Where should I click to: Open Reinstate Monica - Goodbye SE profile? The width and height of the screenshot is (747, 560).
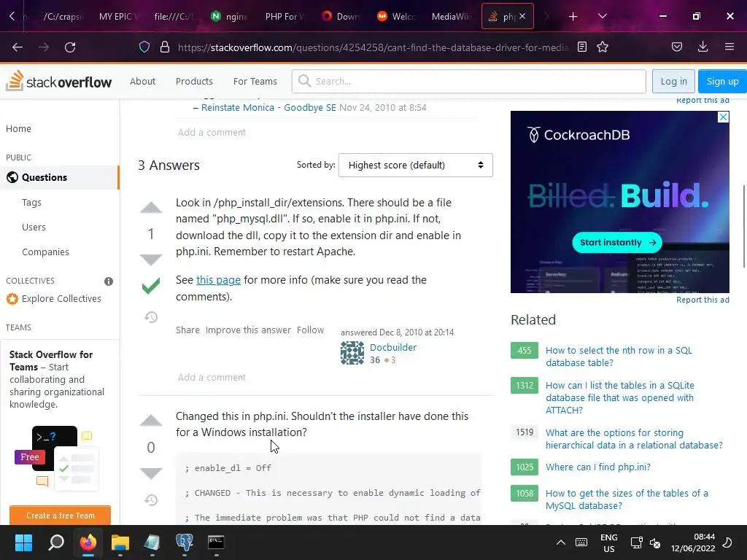(x=268, y=108)
